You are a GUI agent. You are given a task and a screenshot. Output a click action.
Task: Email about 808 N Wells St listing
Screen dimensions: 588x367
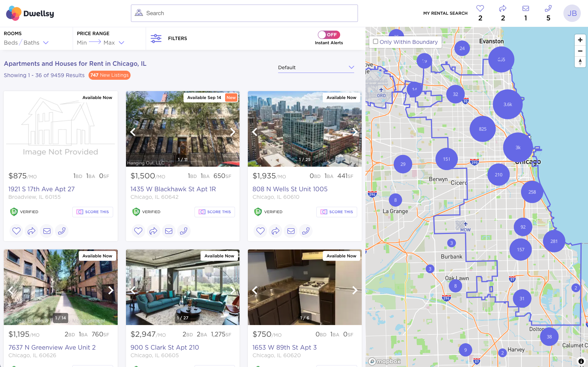point(291,231)
